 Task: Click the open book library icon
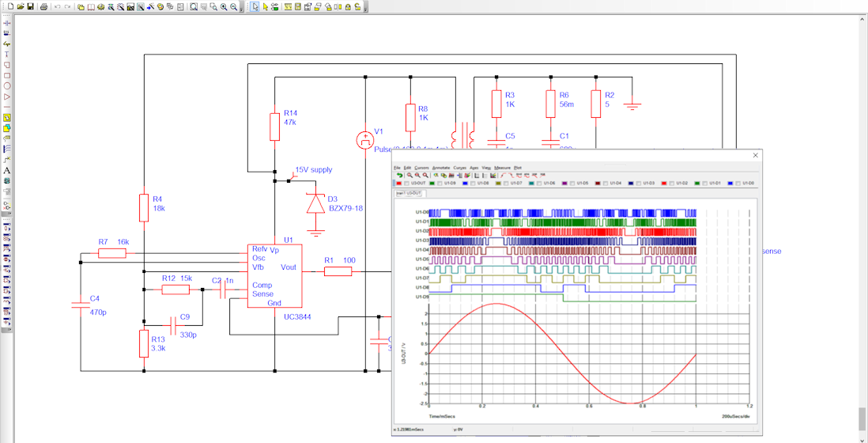[91, 6]
